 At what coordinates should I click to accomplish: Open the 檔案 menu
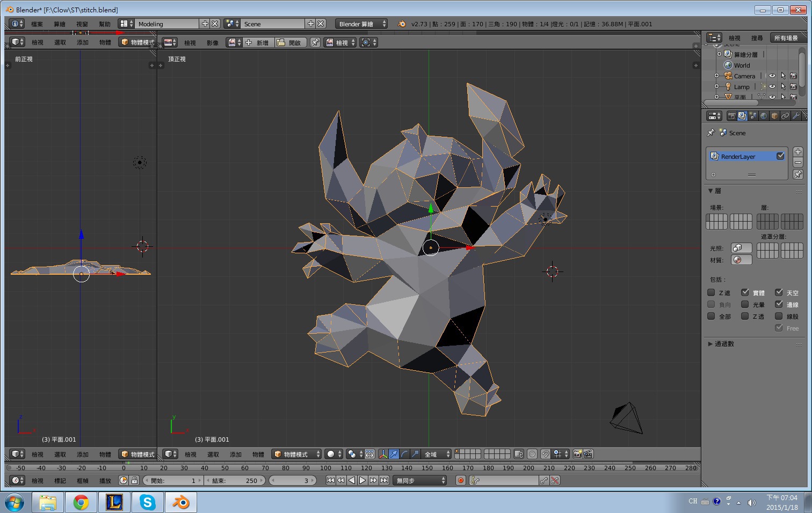point(37,24)
